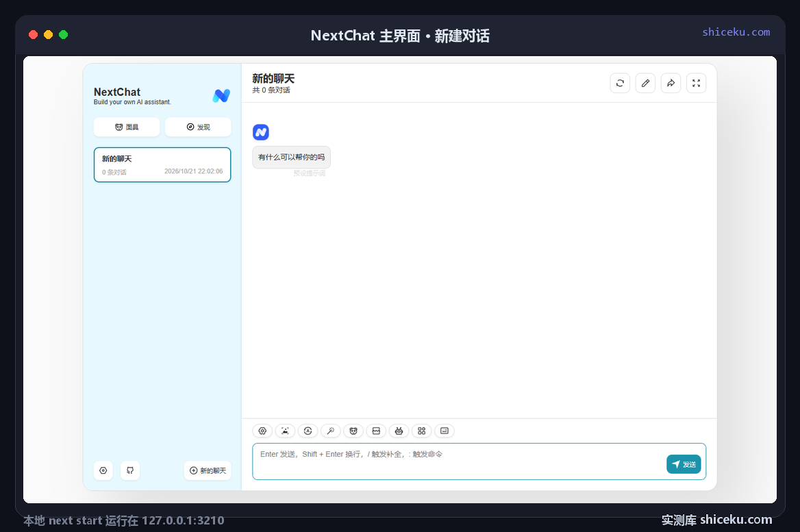
Task: Minimize window with yellow traffic light
Action: click(x=49, y=35)
